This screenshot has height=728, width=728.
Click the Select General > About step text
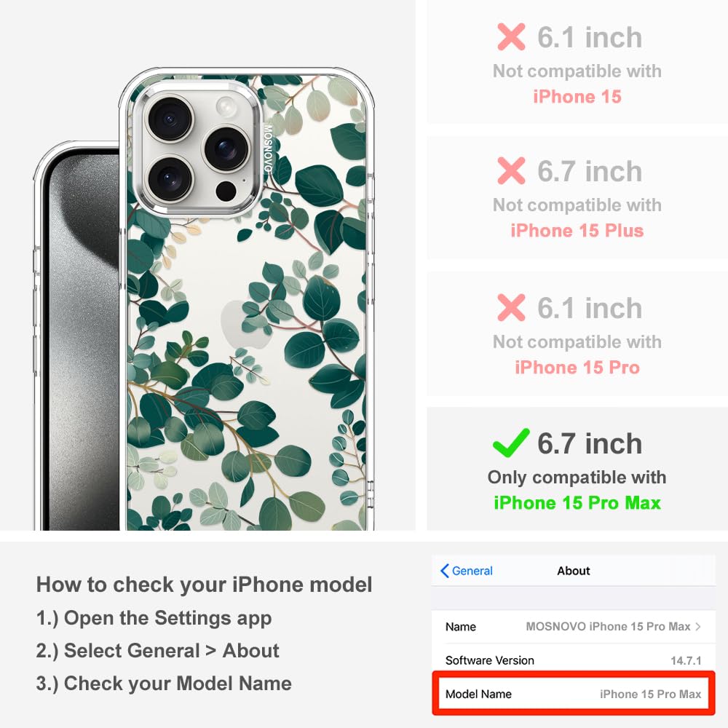coord(158,650)
